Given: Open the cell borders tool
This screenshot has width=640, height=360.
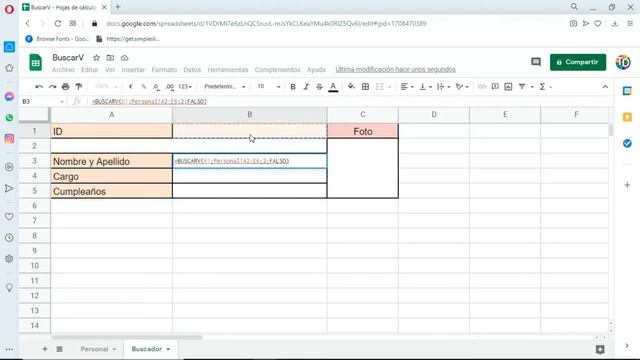Looking at the screenshot, I should tap(365, 87).
